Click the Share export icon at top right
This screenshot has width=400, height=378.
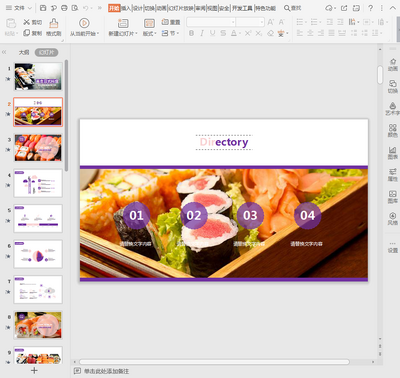(344, 8)
